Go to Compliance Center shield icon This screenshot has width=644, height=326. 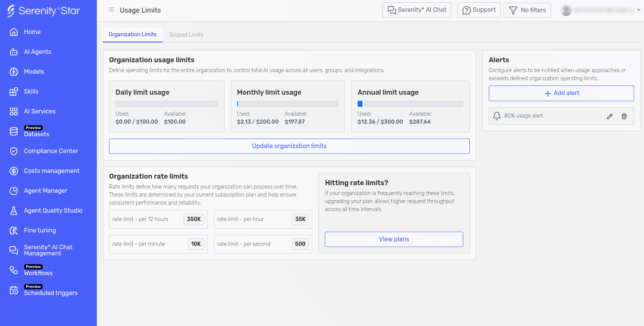(x=14, y=151)
